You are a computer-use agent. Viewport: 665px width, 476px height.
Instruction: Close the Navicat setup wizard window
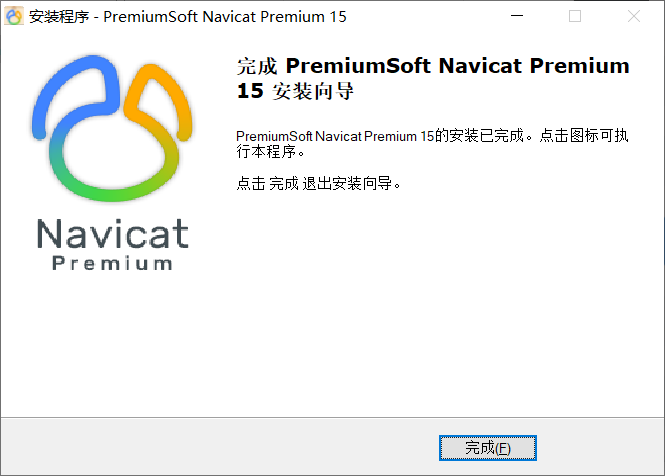pyautogui.click(x=634, y=16)
